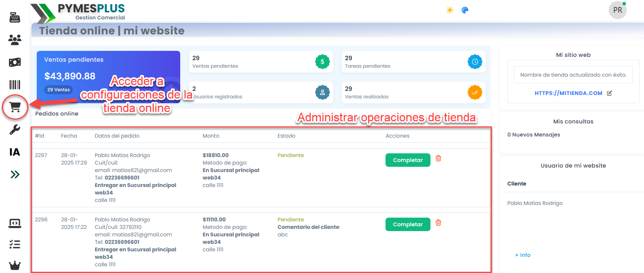The width and height of the screenshot is (644, 273).
Task: Click the 0 Nuevos Mensajes text
Action: (534, 135)
